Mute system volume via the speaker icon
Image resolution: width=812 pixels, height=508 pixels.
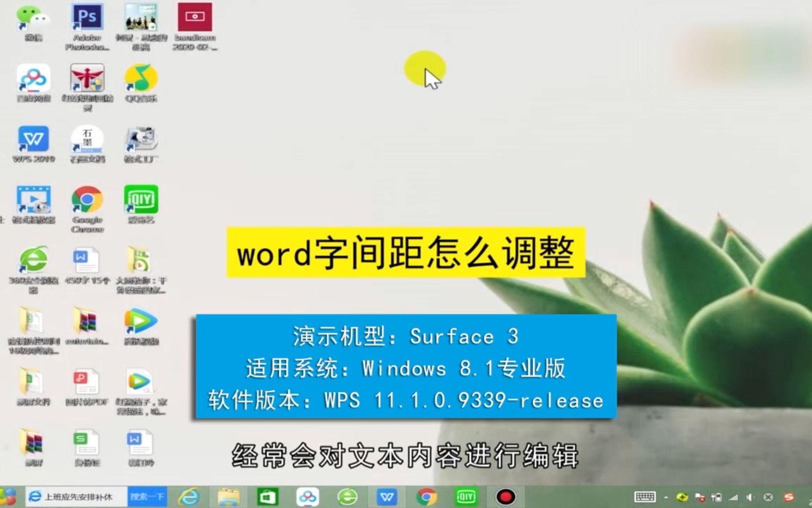pos(750,497)
